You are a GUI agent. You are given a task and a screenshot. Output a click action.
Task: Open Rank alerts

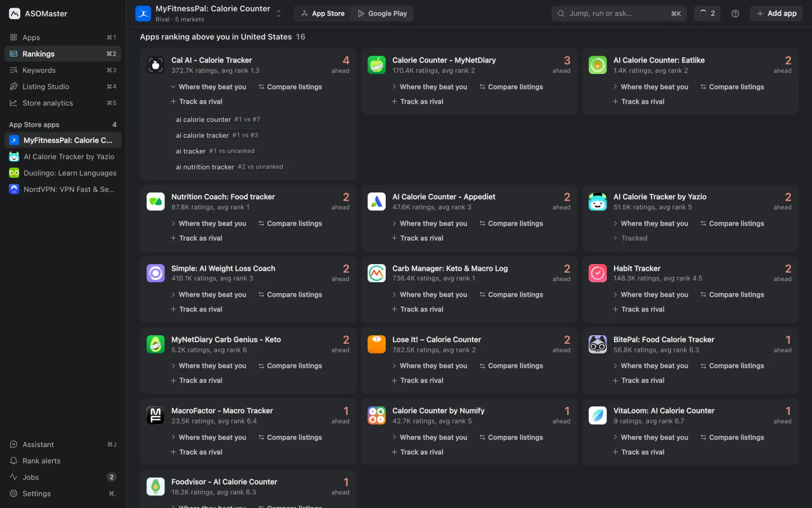(63, 461)
